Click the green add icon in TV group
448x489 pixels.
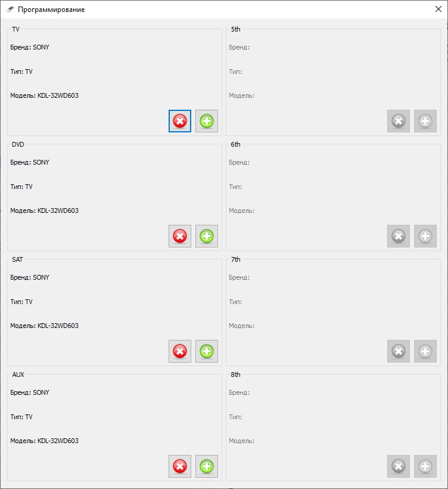(x=207, y=122)
